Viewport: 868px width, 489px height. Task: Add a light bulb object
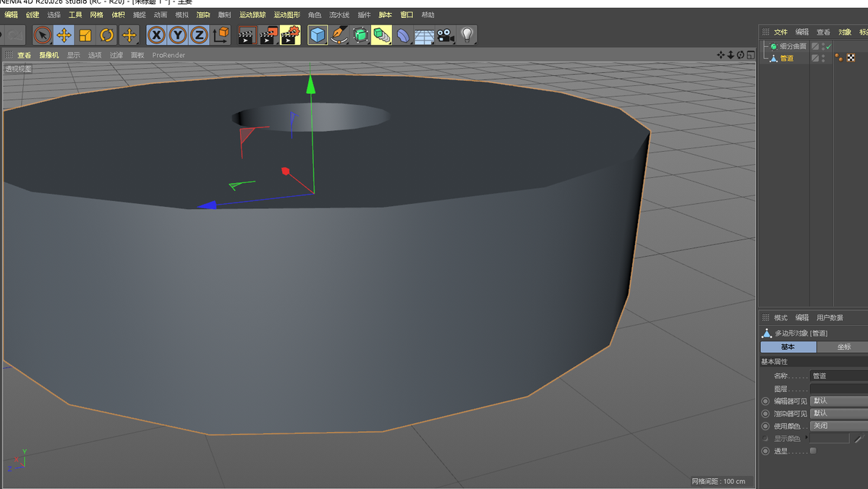tap(467, 35)
